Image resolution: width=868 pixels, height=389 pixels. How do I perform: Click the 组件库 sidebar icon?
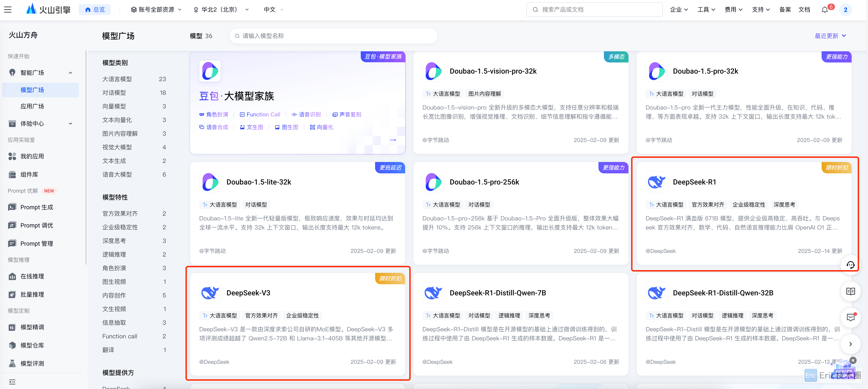point(12,174)
